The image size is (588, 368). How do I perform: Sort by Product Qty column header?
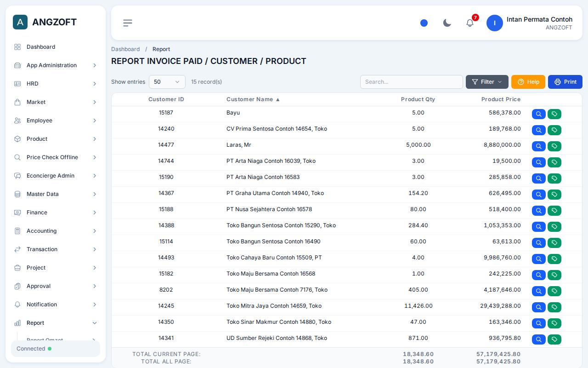click(418, 99)
